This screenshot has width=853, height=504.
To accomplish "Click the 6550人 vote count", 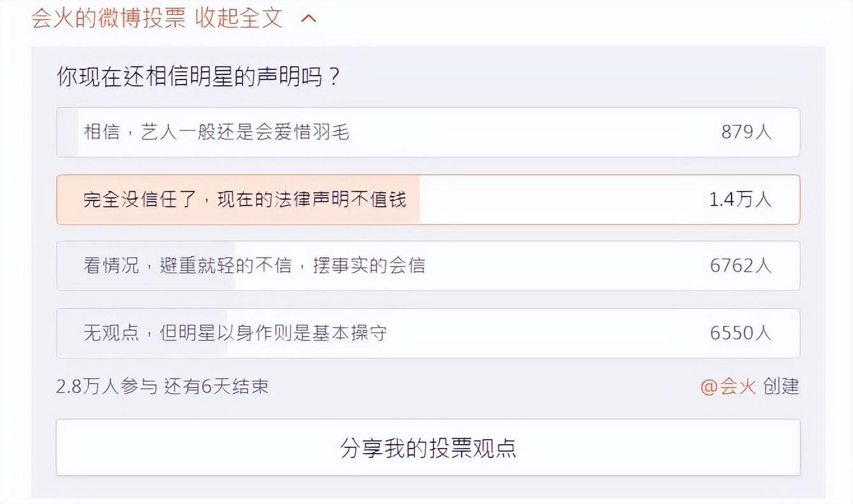I will (x=741, y=333).
